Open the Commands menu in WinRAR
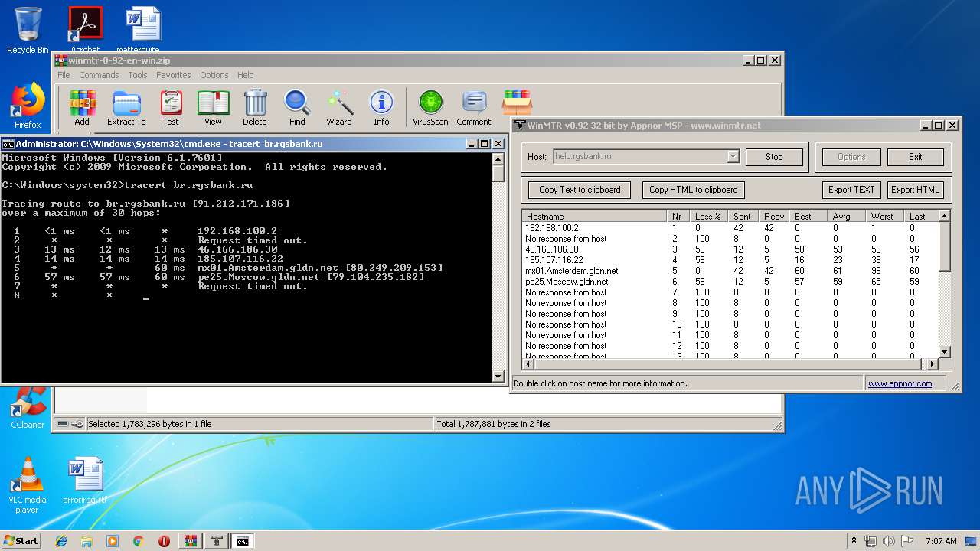This screenshot has width=980, height=551. click(x=99, y=75)
